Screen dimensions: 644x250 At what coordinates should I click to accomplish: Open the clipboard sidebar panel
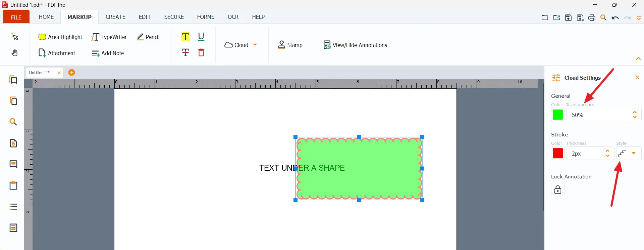pyautogui.click(x=13, y=185)
